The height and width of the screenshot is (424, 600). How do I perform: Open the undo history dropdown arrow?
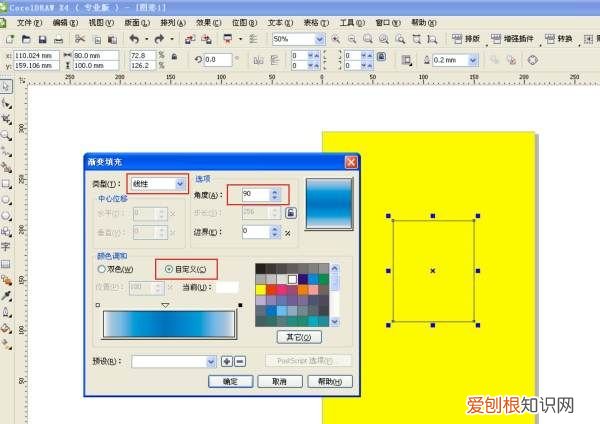[x=147, y=39]
